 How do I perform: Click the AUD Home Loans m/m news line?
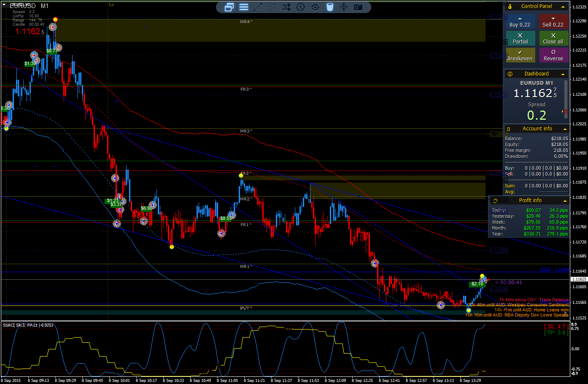531,310
